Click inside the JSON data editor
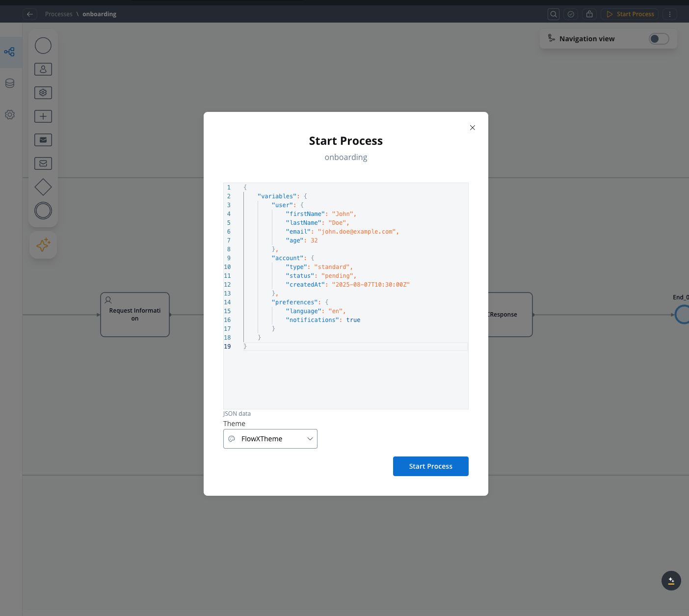The image size is (689, 616). (x=346, y=296)
